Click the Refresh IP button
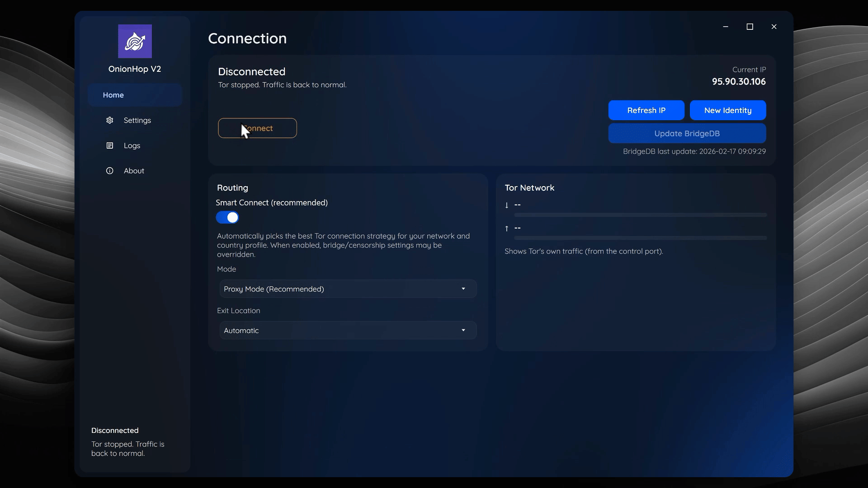The image size is (868, 488). (646, 110)
